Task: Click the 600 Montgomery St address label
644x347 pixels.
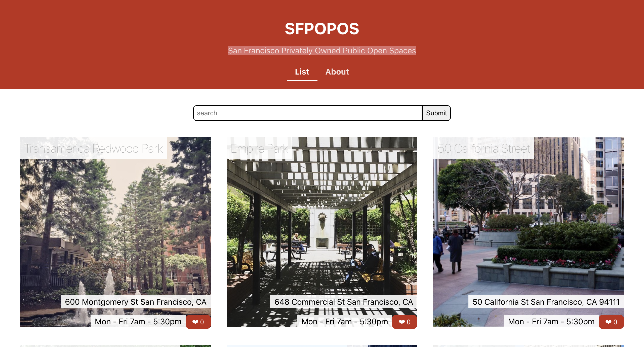Action: [x=136, y=302]
